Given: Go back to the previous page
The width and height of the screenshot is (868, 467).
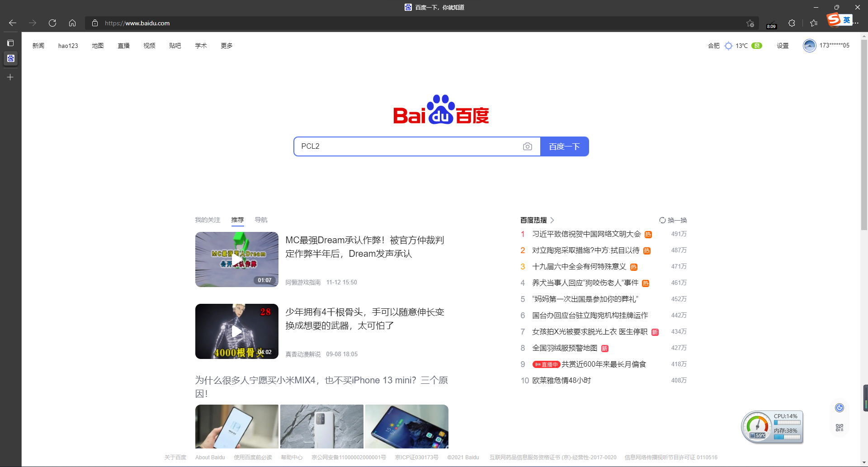Looking at the screenshot, I should [13, 23].
